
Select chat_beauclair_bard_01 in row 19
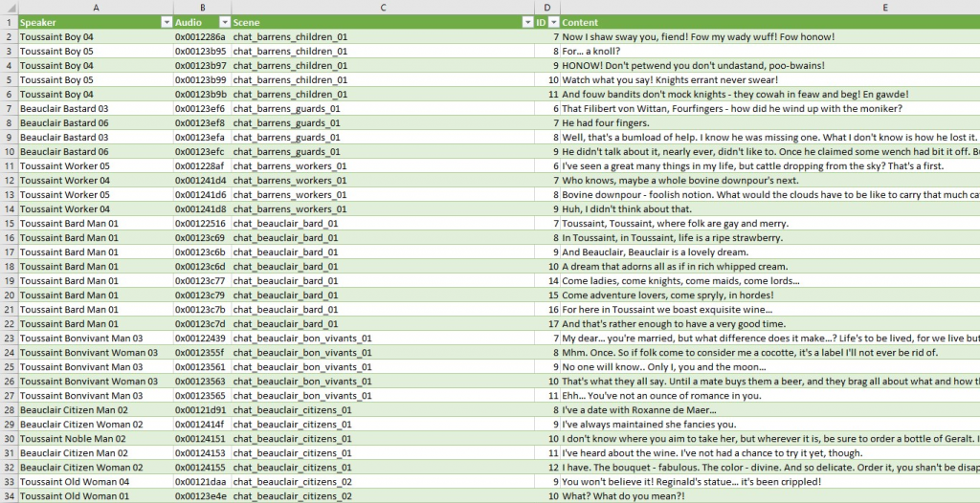383,280
